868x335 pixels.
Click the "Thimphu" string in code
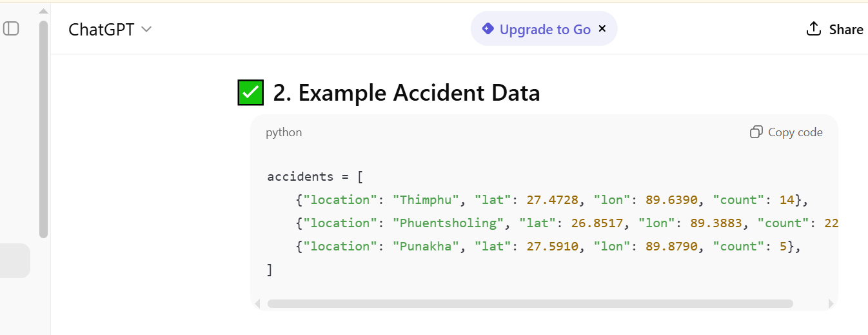coord(426,199)
